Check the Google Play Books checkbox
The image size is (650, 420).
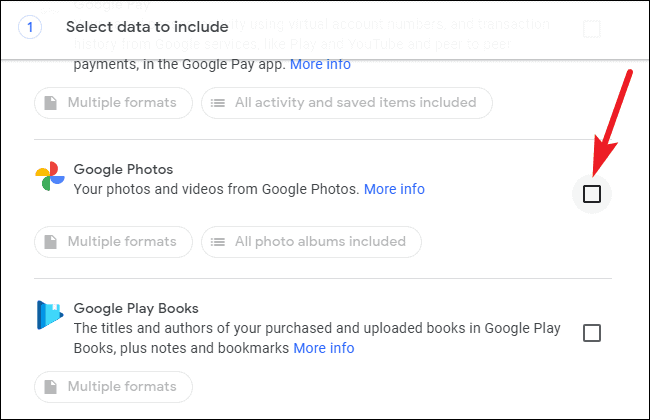coord(592,333)
